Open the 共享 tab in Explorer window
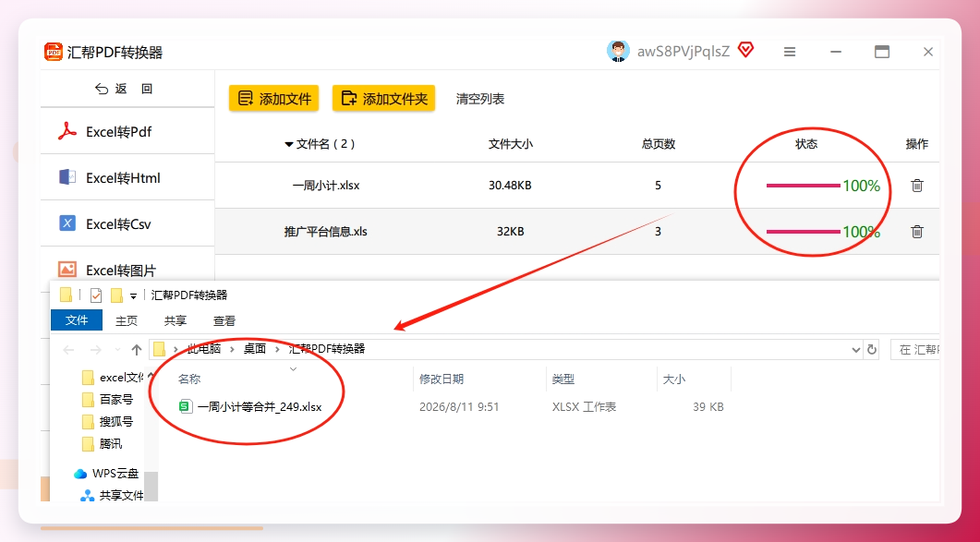Screen dimensions: 980x542 coord(175,320)
